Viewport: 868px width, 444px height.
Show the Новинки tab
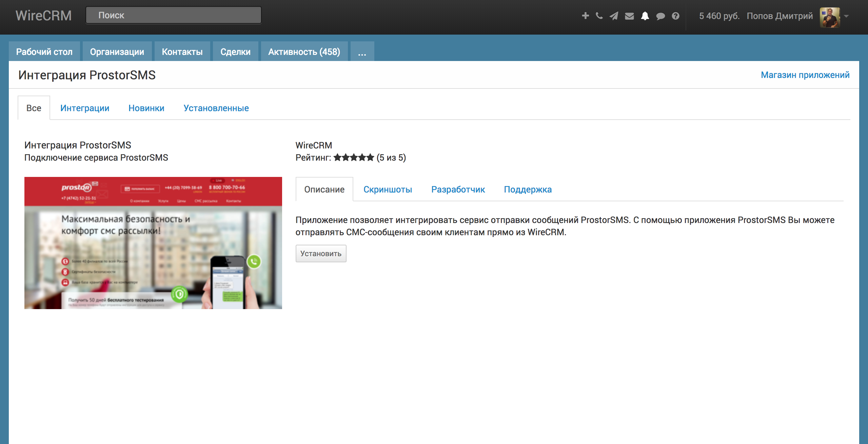(146, 108)
